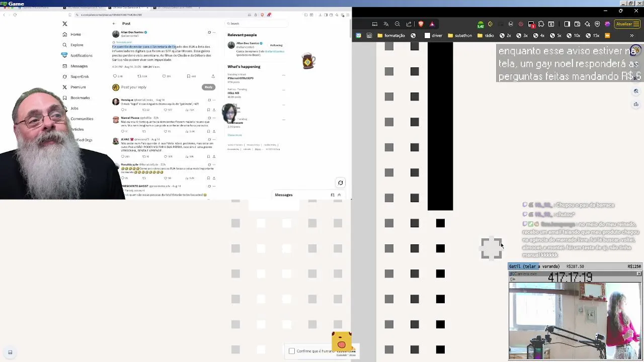Image resolution: width=644 pixels, height=362 pixels.
Task: Bookmark the main post
Action: point(188,76)
